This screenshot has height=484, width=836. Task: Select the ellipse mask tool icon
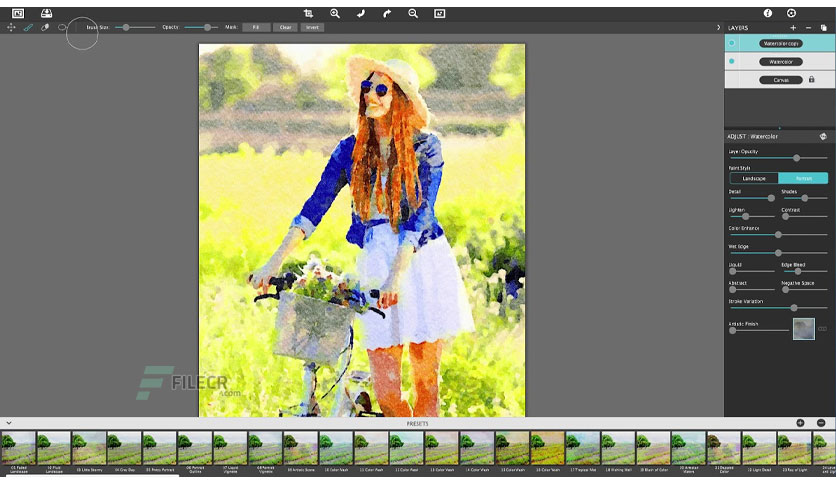coord(62,27)
